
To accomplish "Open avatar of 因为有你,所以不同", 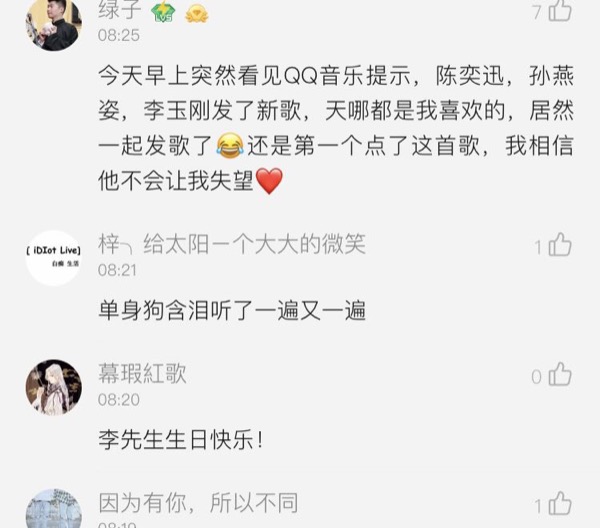I will click(x=54, y=508).
